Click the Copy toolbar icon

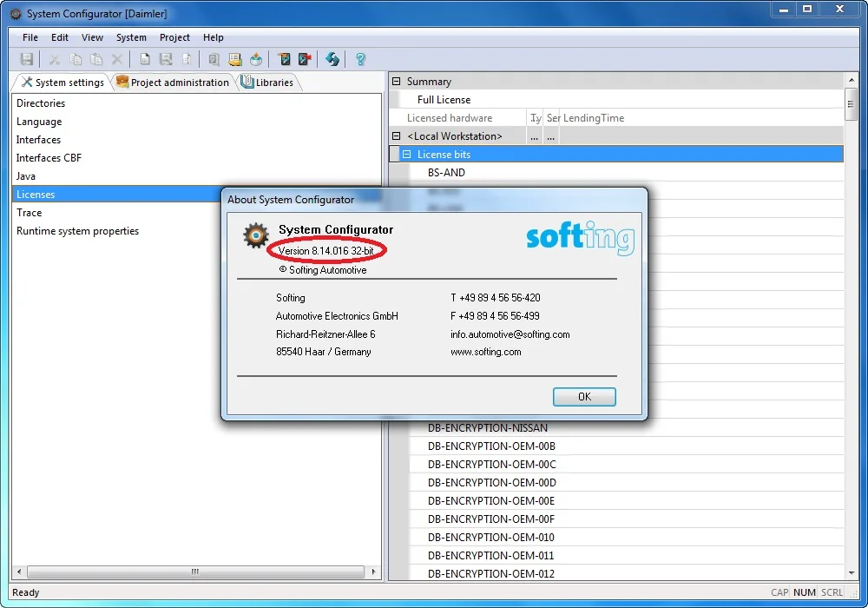pyautogui.click(x=76, y=59)
